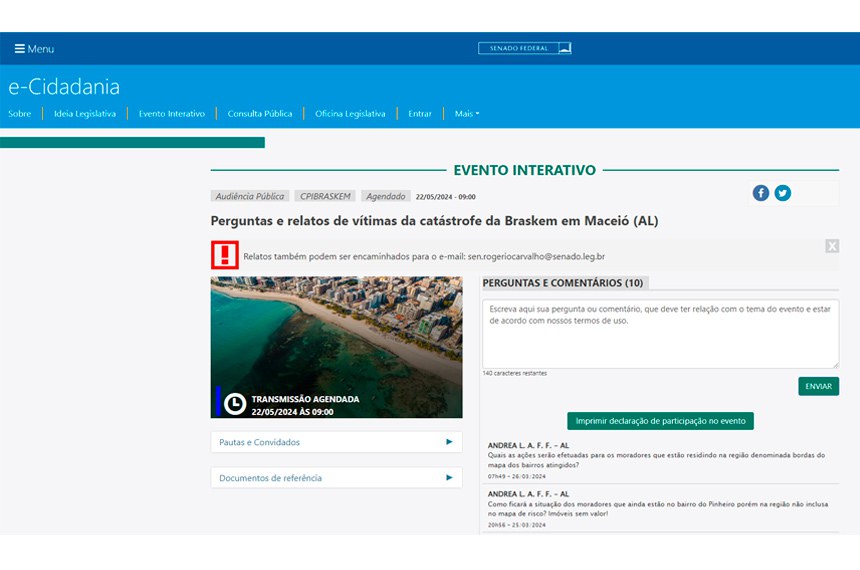Go to Sobre menu item
The image size is (860, 570).
20,114
